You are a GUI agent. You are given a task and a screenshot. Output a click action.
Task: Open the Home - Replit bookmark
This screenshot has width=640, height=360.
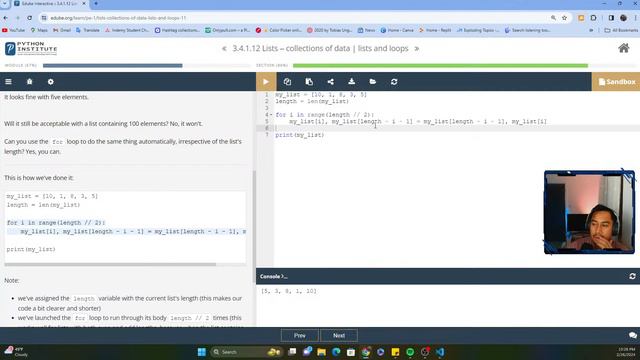click(435, 30)
